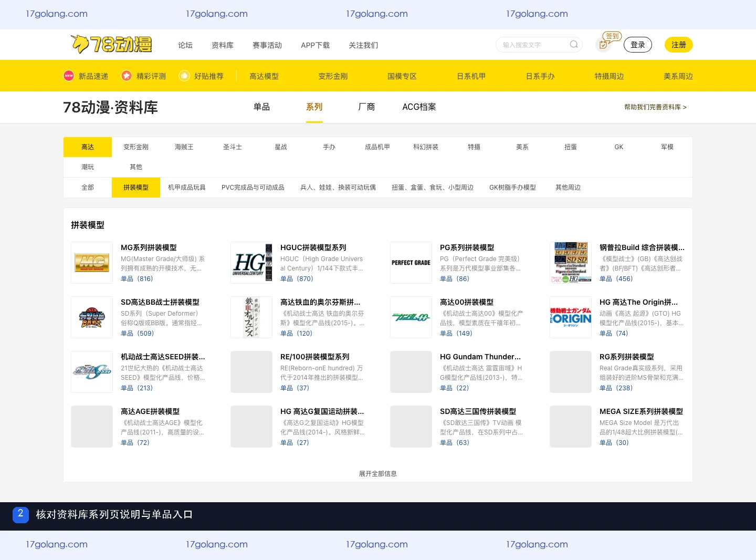Choose the GK树脂手办模型 subcategory filter

tap(512, 188)
